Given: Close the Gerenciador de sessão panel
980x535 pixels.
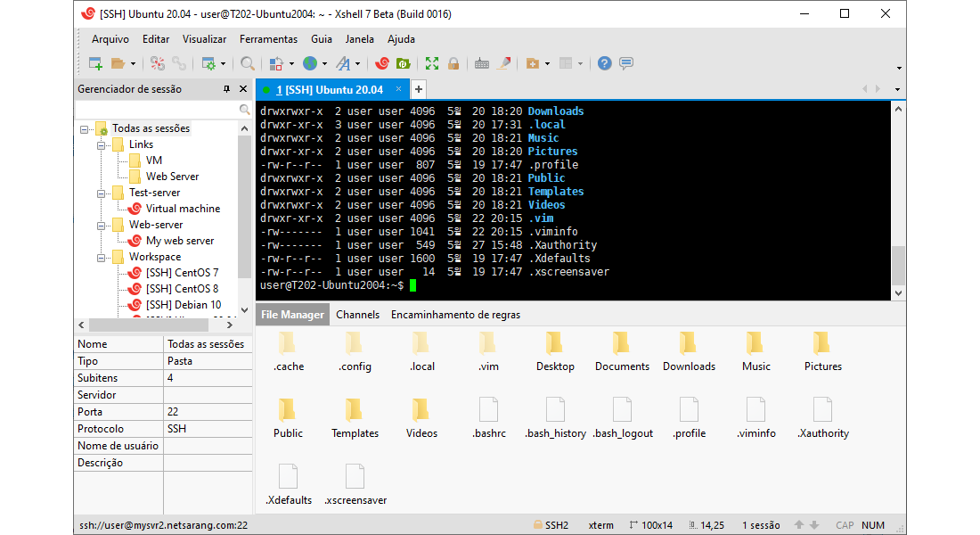Looking at the screenshot, I should [x=244, y=89].
